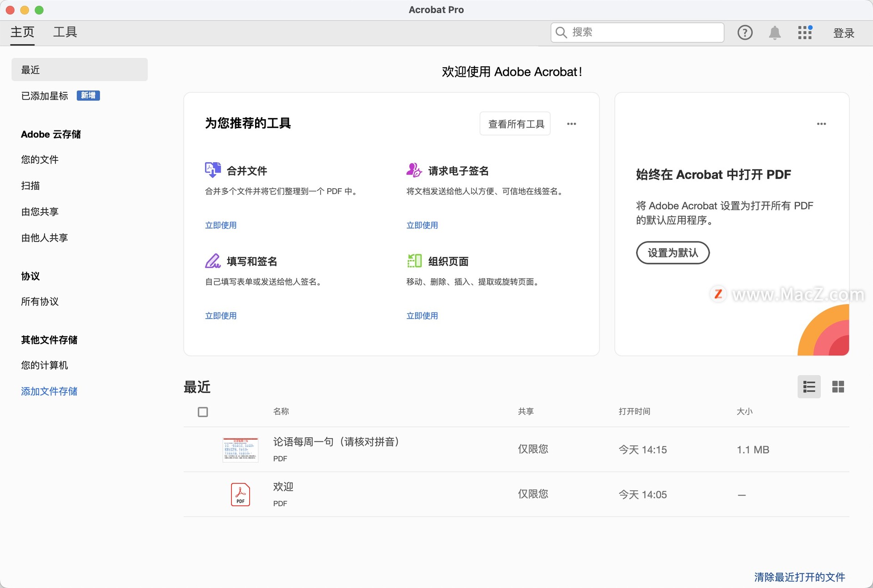This screenshot has width=873, height=588.
Task: Click 清除最近打开的文件 link
Action: (799, 577)
